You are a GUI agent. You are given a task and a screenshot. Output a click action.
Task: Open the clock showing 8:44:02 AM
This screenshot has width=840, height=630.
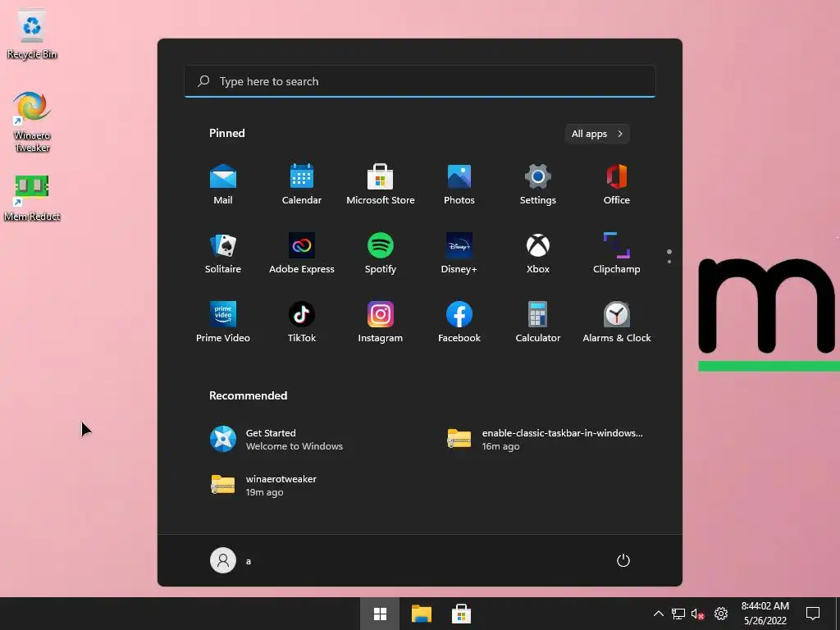[765, 614]
